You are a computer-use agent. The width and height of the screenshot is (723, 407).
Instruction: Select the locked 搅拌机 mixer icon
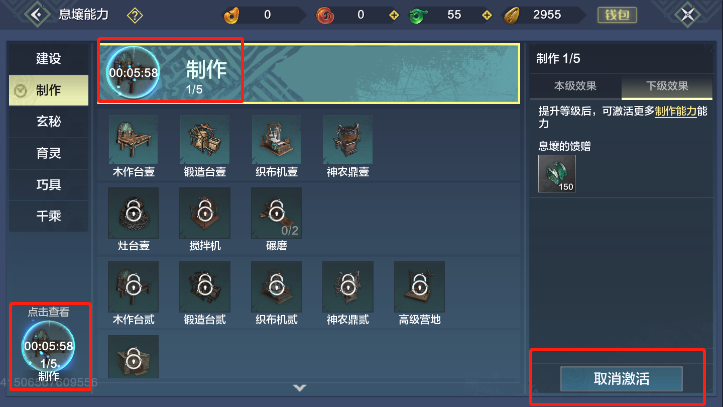(x=205, y=213)
